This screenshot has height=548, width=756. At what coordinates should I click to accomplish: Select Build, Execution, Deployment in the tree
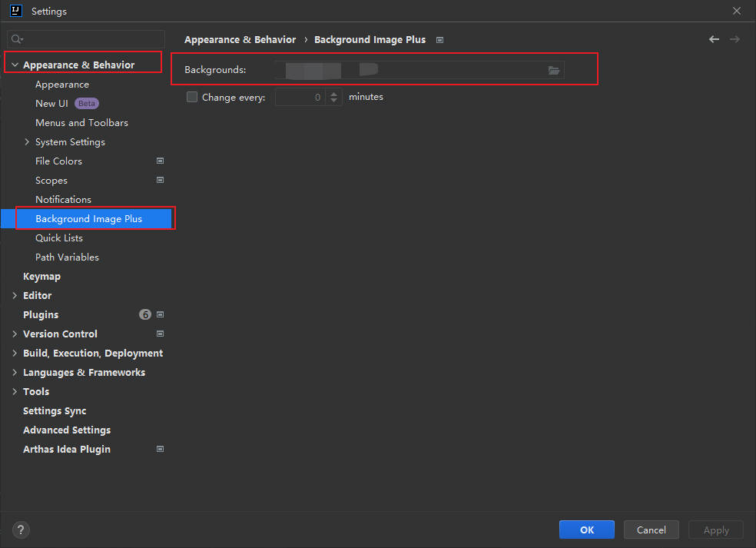[93, 353]
